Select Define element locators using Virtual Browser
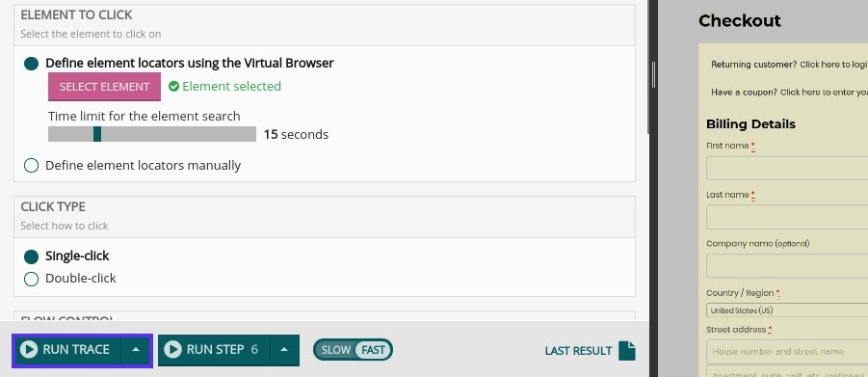The image size is (868, 377). click(x=32, y=64)
